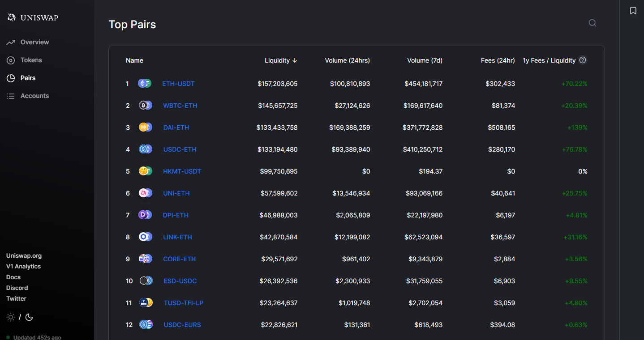Image resolution: width=644 pixels, height=340 pixels.
Task: Open the USDC-ETH pair link
Action: pos(180,149)
